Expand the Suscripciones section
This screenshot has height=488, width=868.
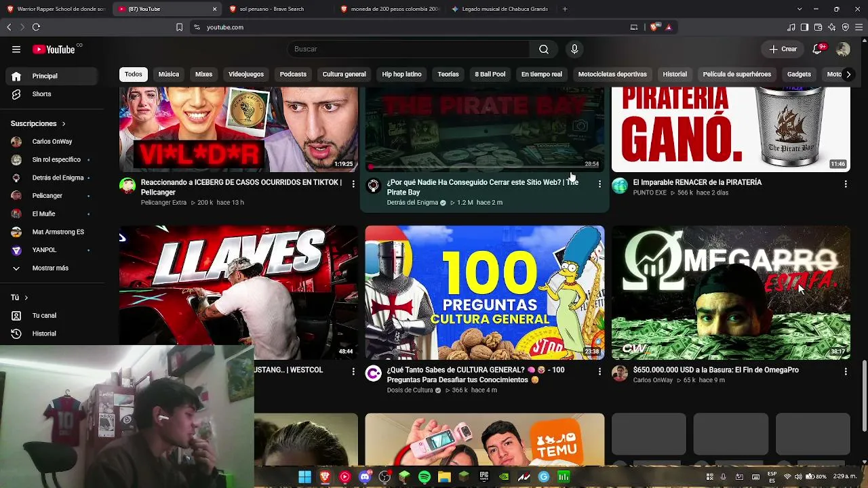click(x=38, y=124)
